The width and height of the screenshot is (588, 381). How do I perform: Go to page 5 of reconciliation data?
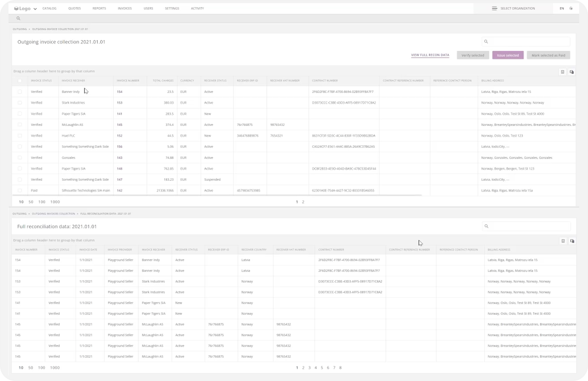pos(322,368)
